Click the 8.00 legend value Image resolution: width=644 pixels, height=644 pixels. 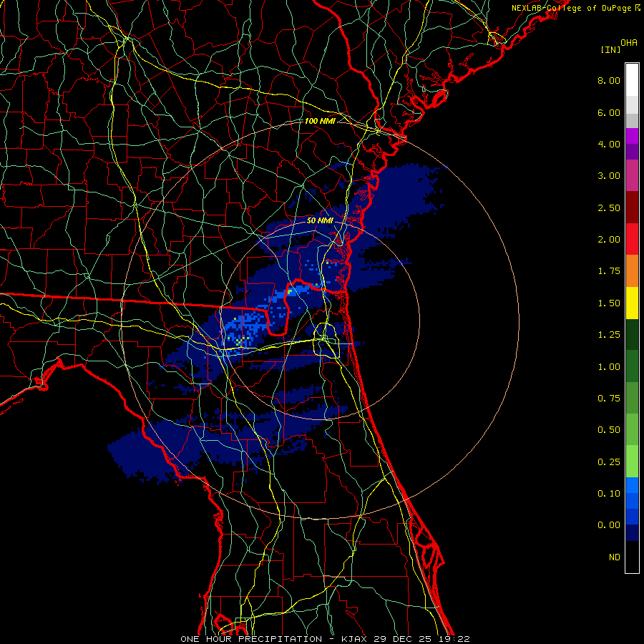[609, 80]
